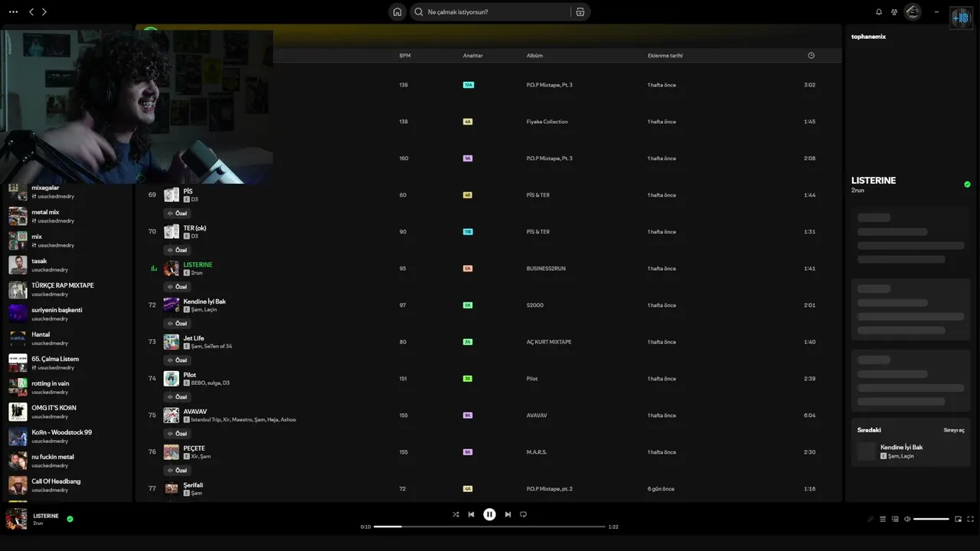Go back with the left arrow
This screenshot has width=980, height=551.
[x=31, y=11]
